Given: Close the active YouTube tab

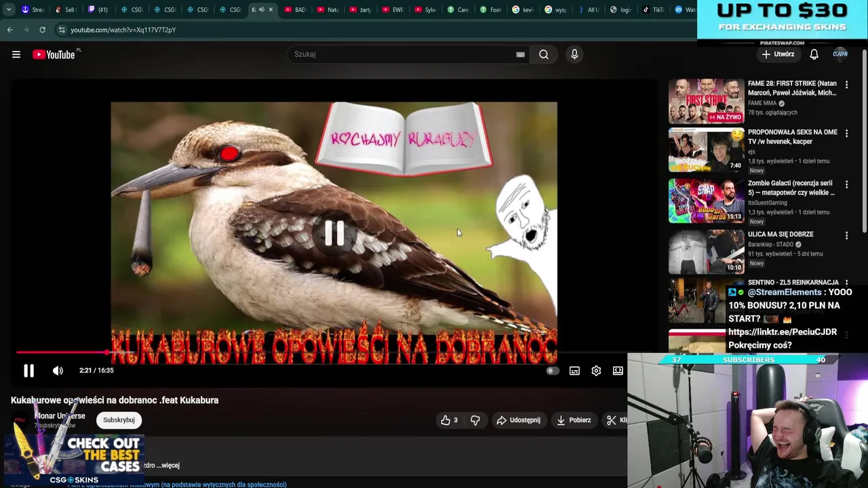Looking at the screenshot, I should [x=271, y=9].
